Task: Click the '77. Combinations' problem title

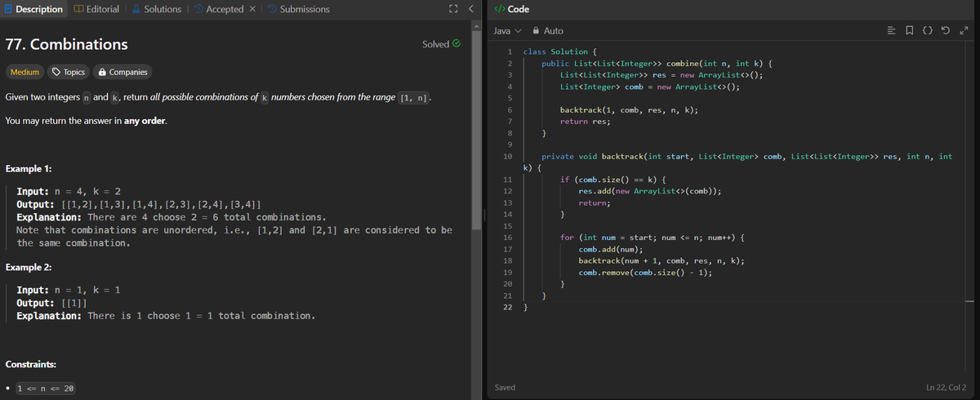Action: 67,44
